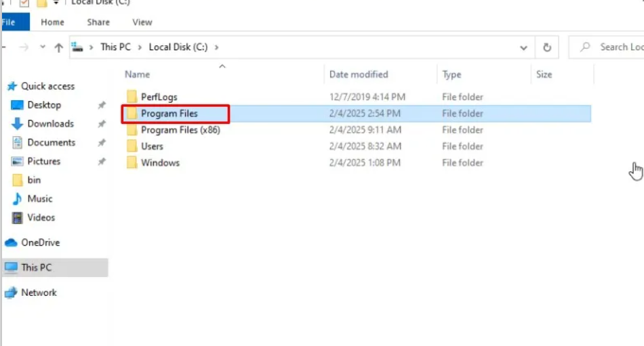The height and width of the screenshot is (346, 644).
Task: Open the address bar previous locations dropdown
Action: pyautogui.click(x=523, y=48)
